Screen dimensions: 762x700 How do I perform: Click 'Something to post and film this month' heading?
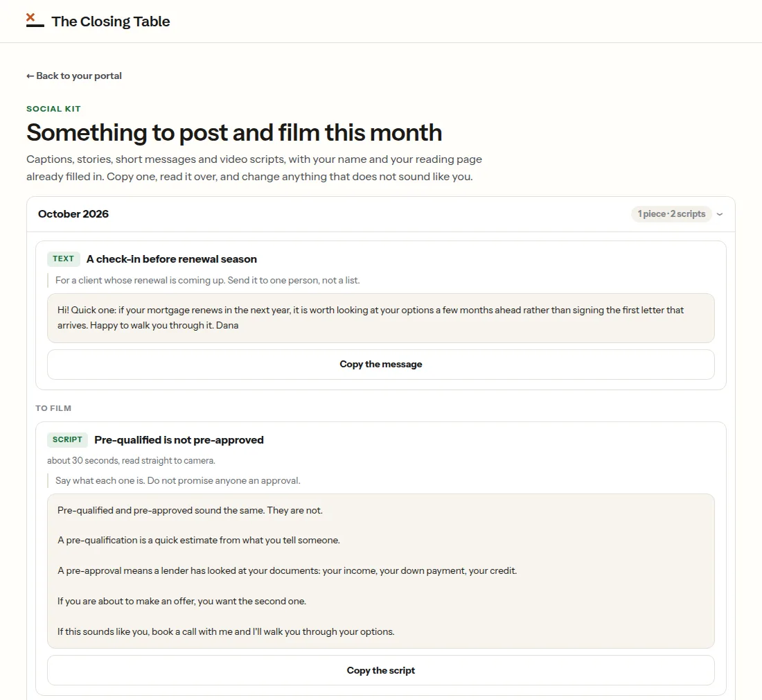point(234,132)
